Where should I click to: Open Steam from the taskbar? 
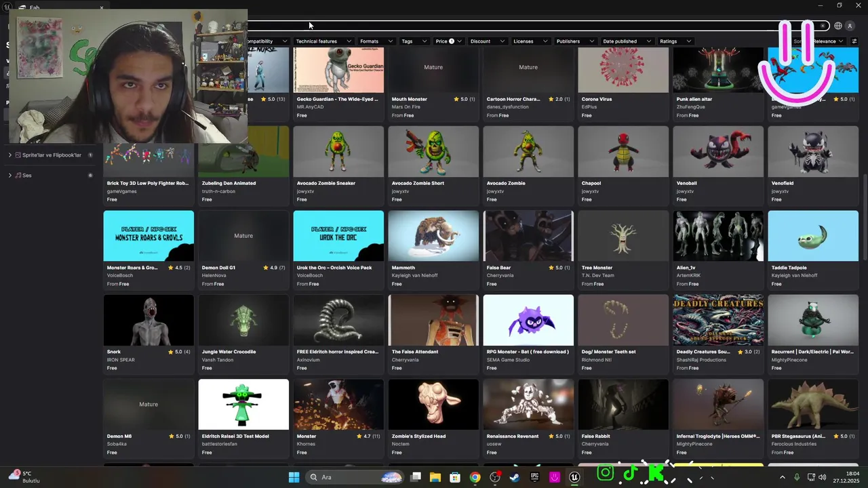point(515,477)
